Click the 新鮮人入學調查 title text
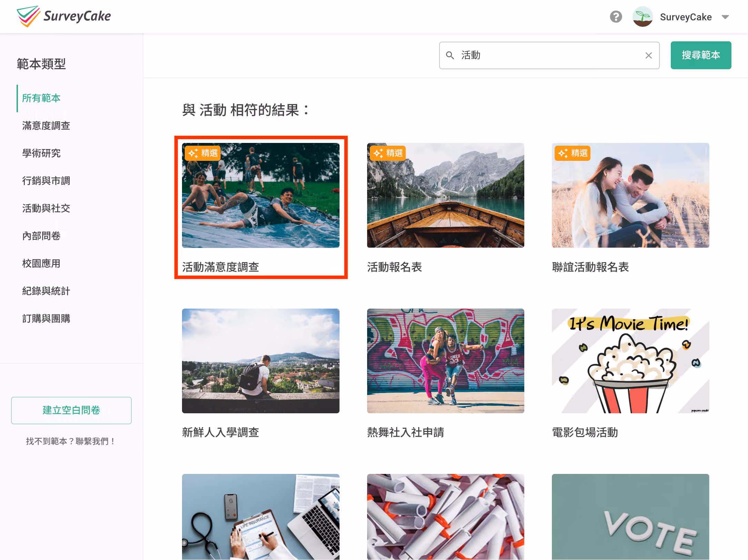Screen dimensions: 748x560 coord(221,432)
